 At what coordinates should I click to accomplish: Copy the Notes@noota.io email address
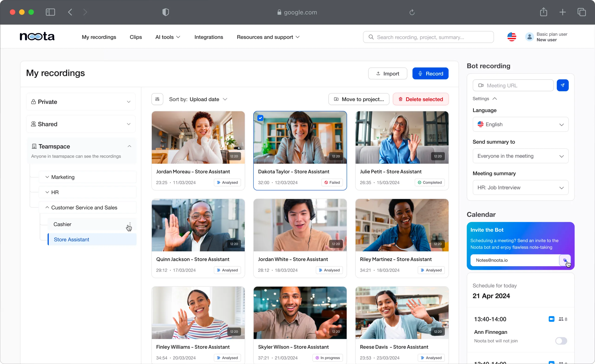pyautogui.click(x=565, y=260)
